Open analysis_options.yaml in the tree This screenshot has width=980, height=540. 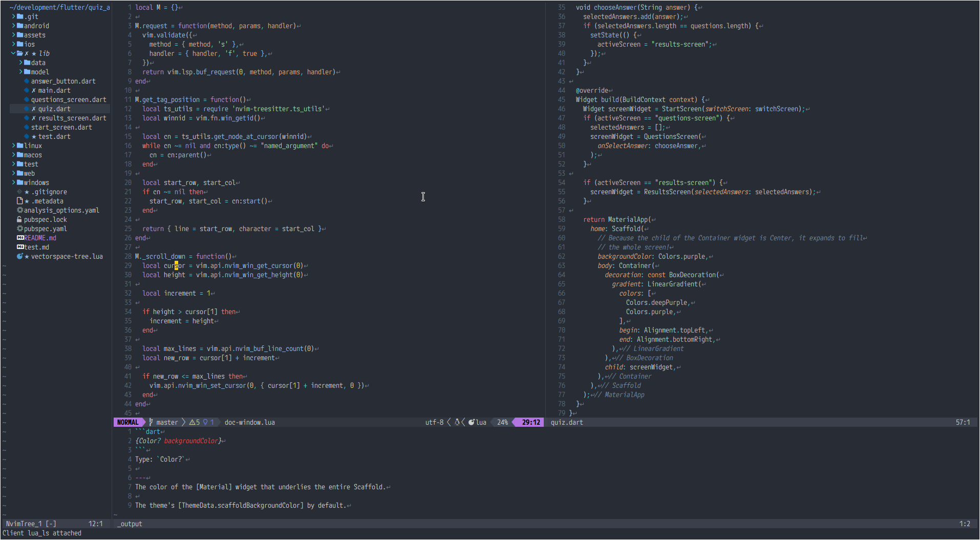click(61, 210)
